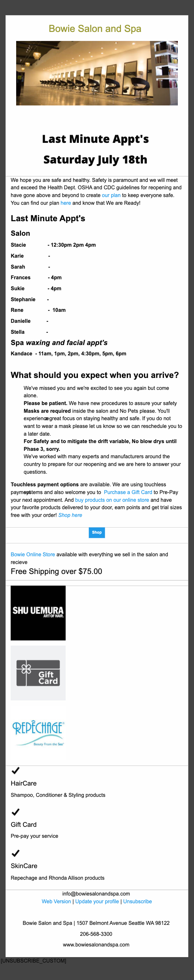The width and height of the screenshot is (194, 980).
Task: Open the "our plan" link
Action: point(111,195)
